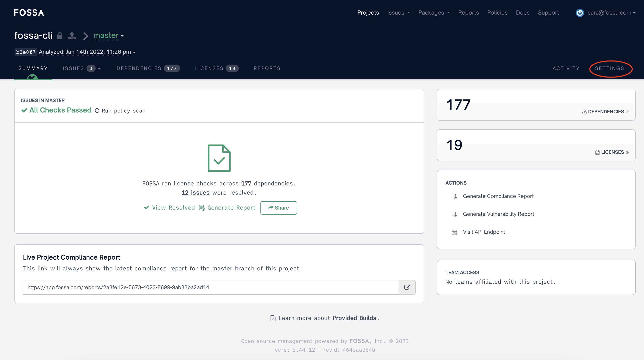Open the sara@fossa.com account menu
The height and width of the screenshot is (360, 644).
coord(611,13)
